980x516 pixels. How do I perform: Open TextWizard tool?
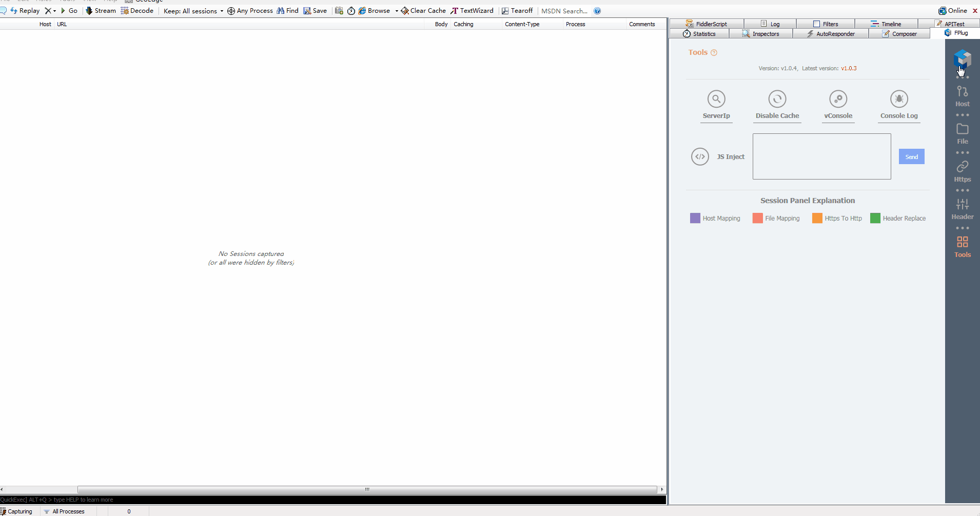[x=472, y=11]
